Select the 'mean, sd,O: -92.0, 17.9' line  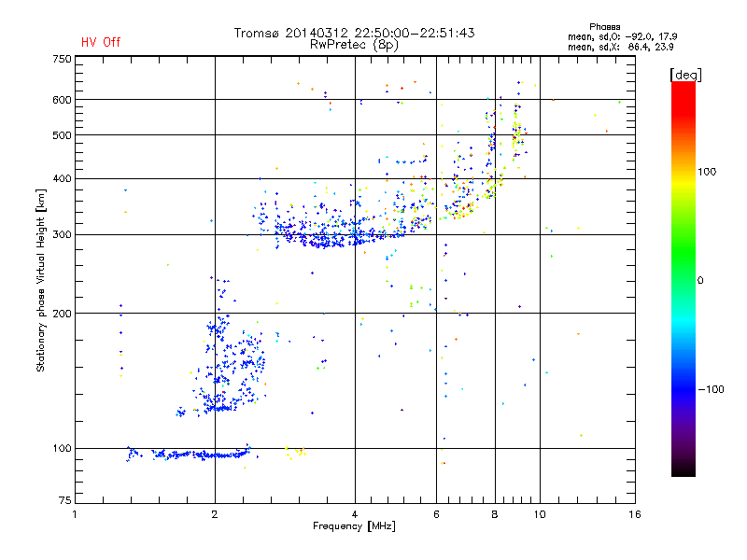click(x=622, y=36)
